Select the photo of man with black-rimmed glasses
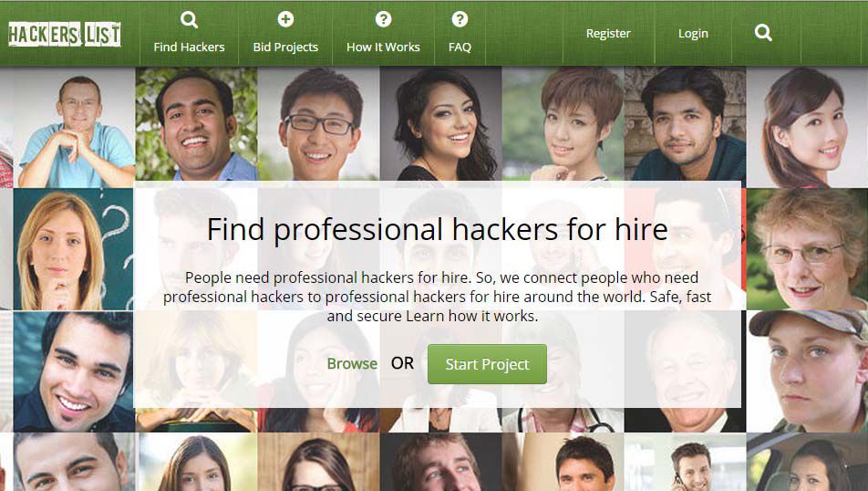Screen dimensions: 868x491 (319, 123)
